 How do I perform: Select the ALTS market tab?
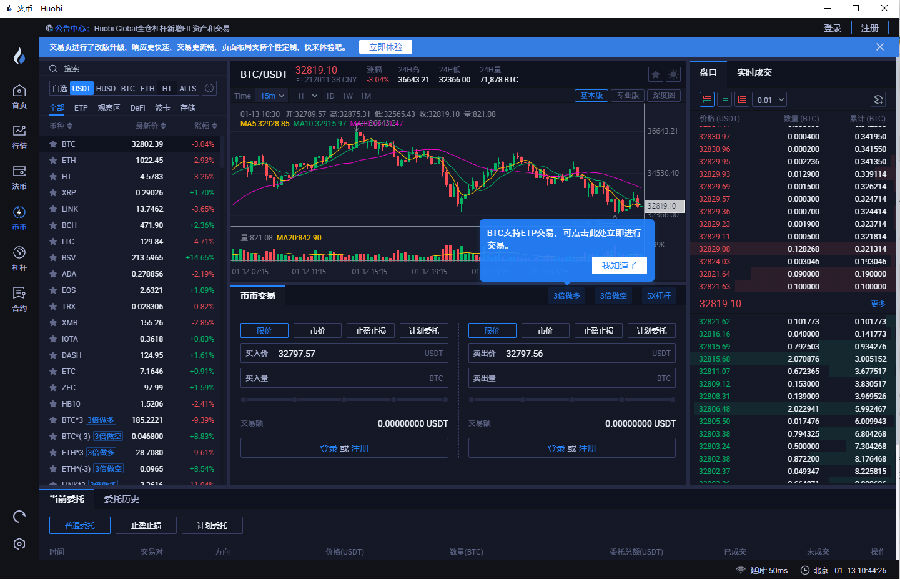click(x=188, y=88)
